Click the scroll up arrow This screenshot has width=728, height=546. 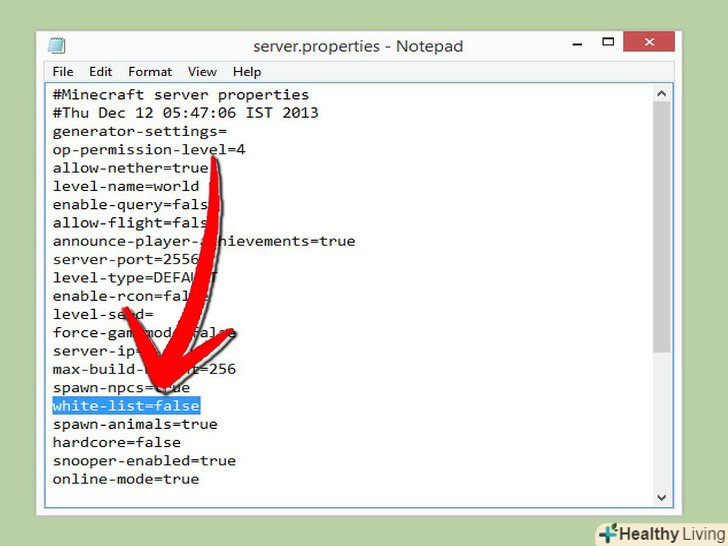coord(662,94)
